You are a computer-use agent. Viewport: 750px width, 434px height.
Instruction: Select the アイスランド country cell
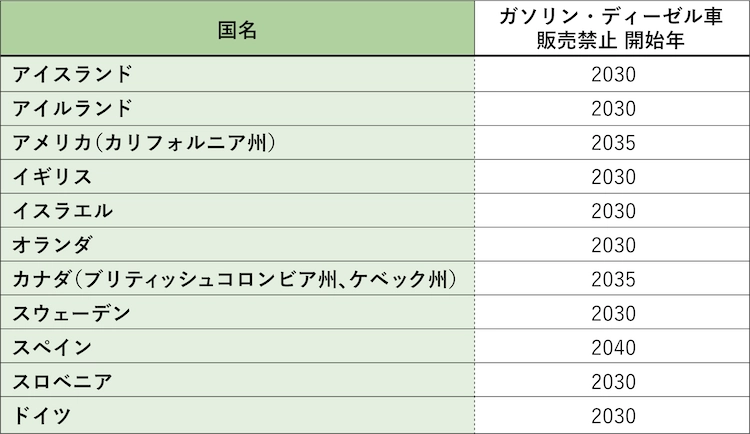237,74
